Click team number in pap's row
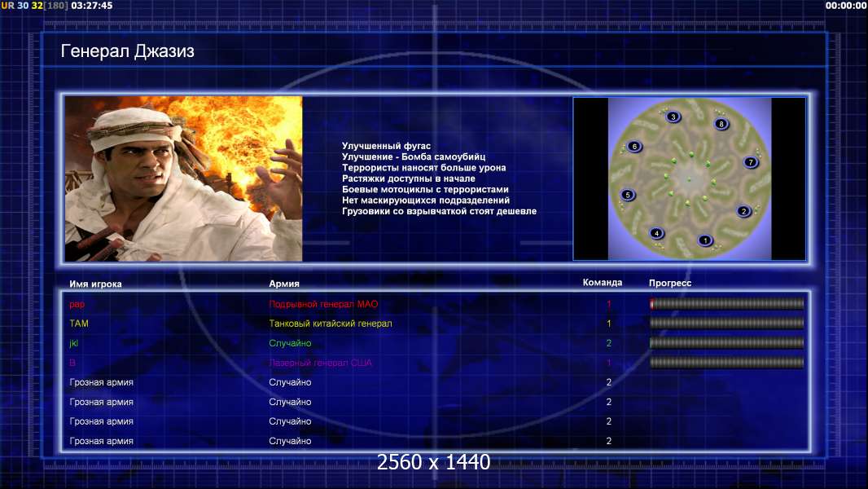This screenshot has width=868, height=489. point(608,304)
